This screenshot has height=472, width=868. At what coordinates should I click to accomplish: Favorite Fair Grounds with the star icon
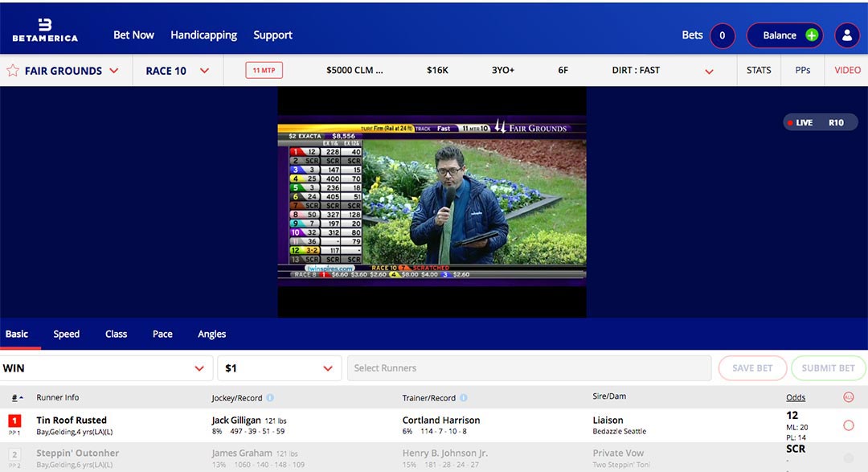coord(13,71)
